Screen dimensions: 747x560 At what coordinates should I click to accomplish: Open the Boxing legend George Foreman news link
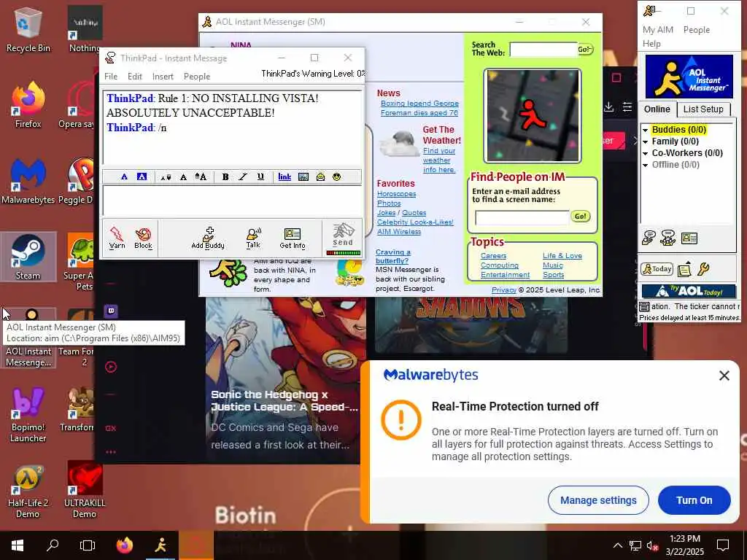point(419,108)
